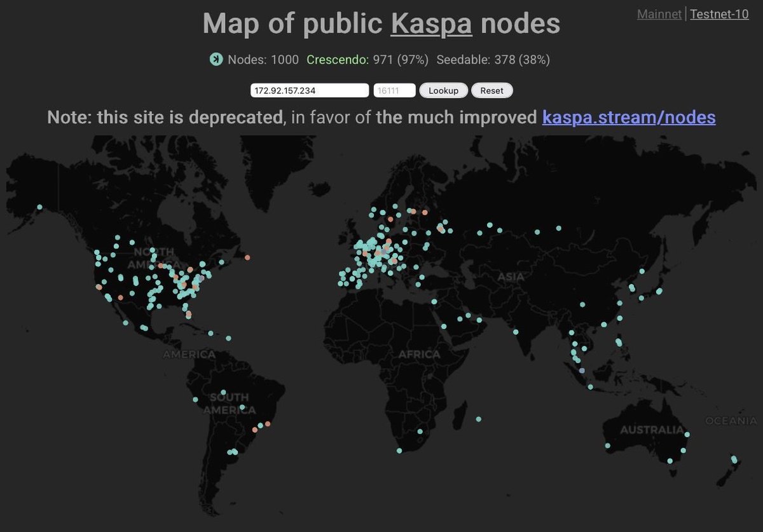
Task: Click the Kaspa logo icon beside Nodes
Action: (217, 59)
